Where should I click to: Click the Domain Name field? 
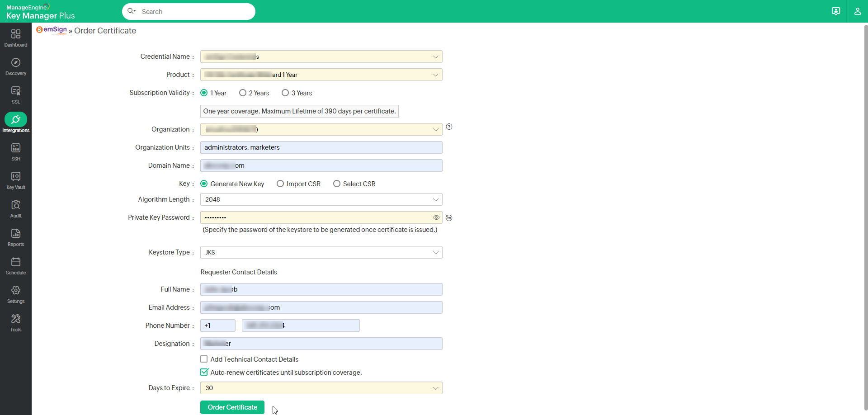(x=321, y=165)
